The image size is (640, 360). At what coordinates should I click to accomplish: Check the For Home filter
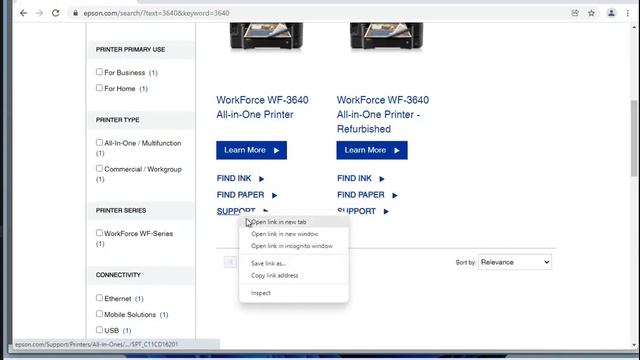pos(99,88)
